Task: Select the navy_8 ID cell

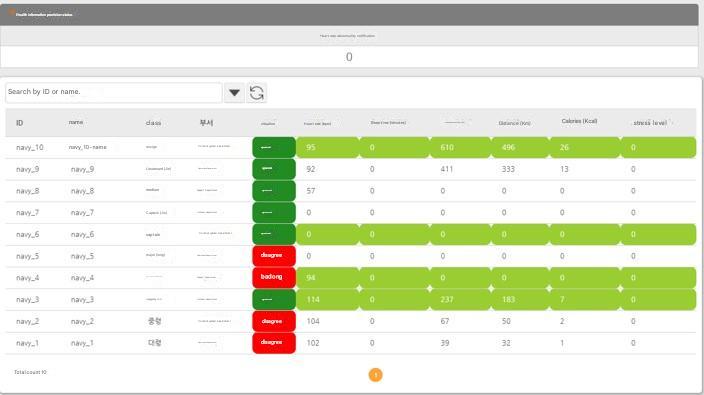Action: point(27,191)
